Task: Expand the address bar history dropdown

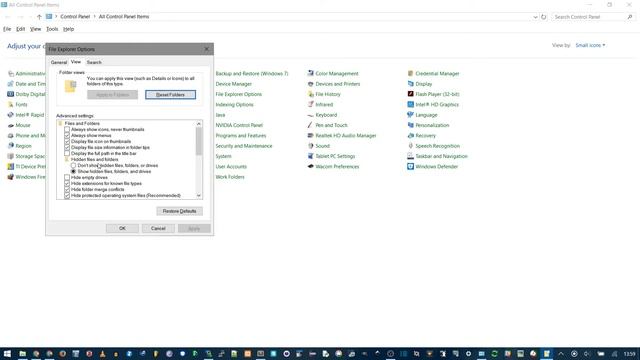Action: click(x=535, y=17)
